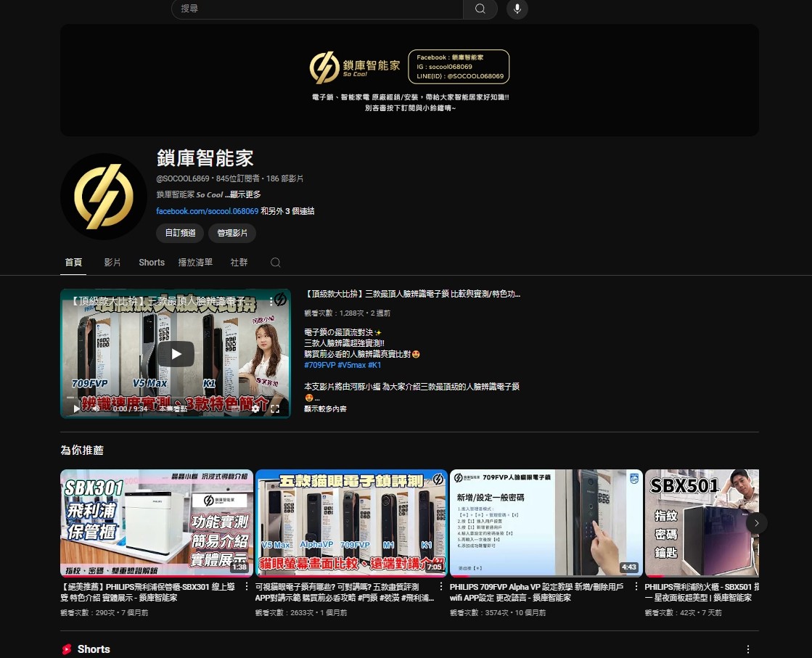Open options menu for 709FVP Alpha VP video

tap(636, 587)
